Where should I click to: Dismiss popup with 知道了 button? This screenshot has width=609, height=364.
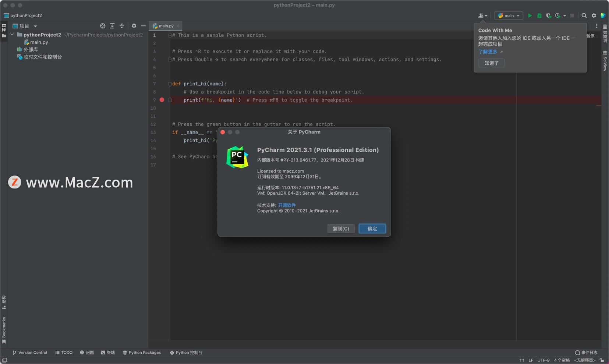point(492,63)
